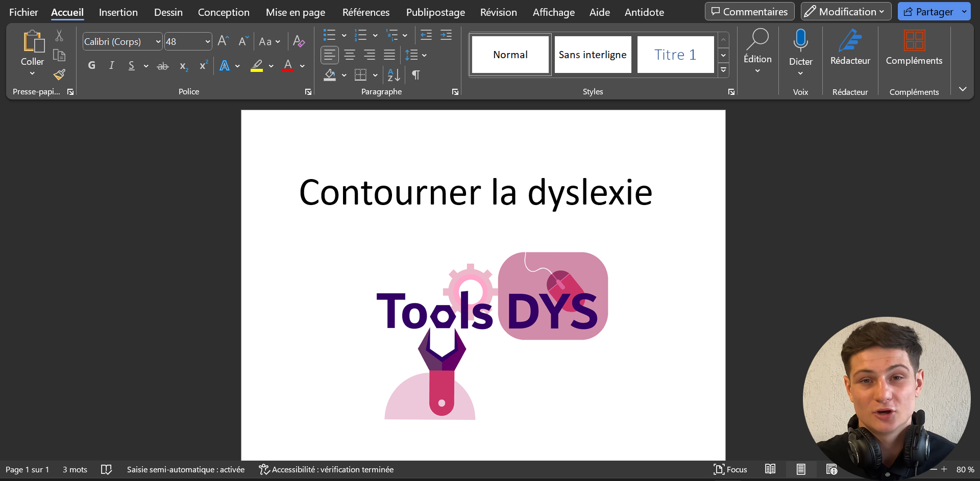The width and height of the screenshot is (980, 481).
Task: Apply strikethrough formatting
Action: pyautogui.click(x=163, y=66)
